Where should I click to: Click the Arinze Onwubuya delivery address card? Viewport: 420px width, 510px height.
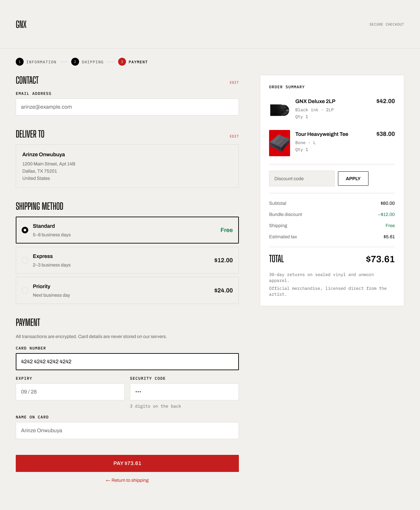127,166
